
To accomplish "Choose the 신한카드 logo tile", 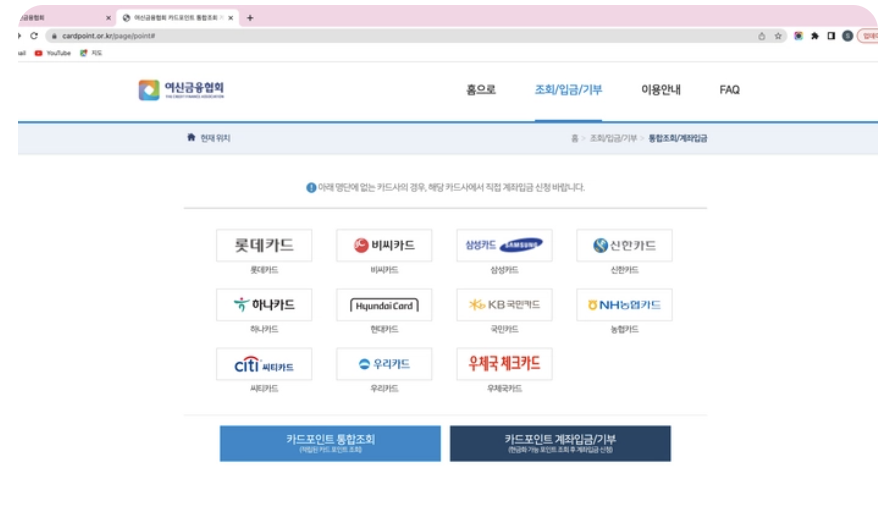I will click(624, 245).
